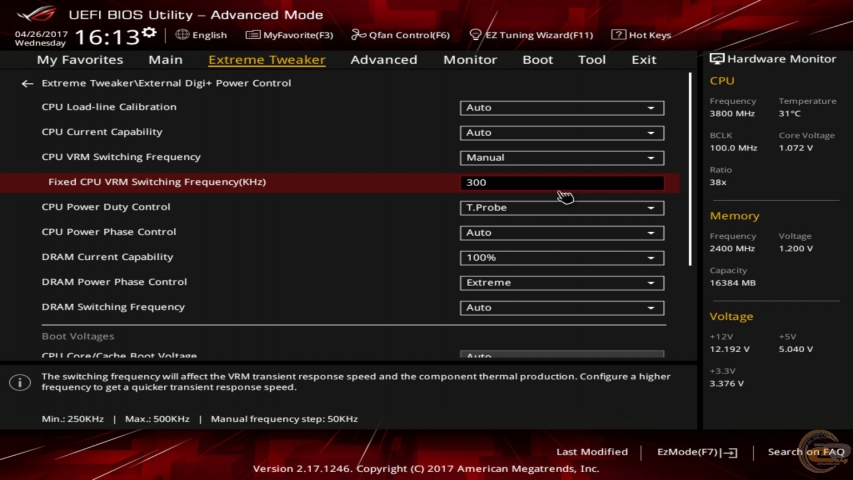Click the back arrow beside Extreme Tweaker path

coord(27,83)
